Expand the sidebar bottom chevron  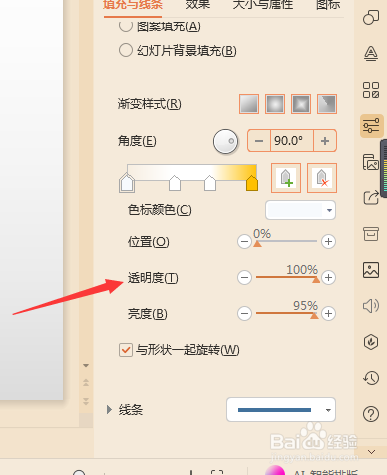coord(371,452)
